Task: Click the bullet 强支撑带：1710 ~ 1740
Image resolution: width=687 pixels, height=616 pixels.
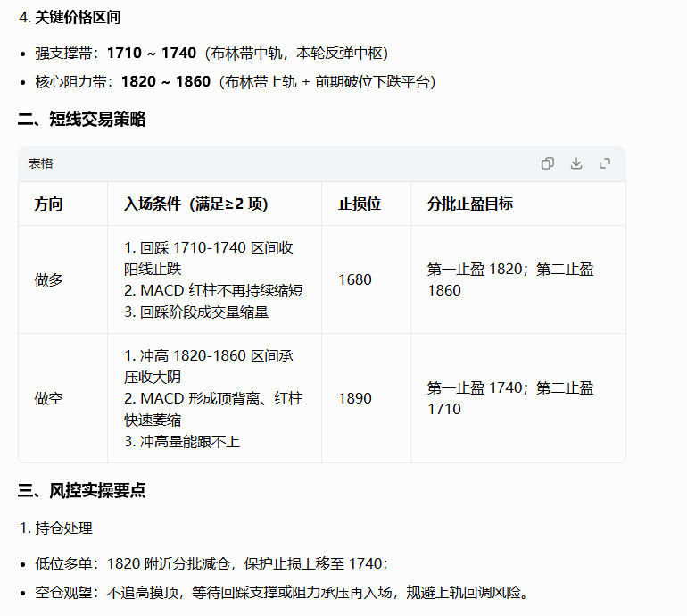Action: 116,54
